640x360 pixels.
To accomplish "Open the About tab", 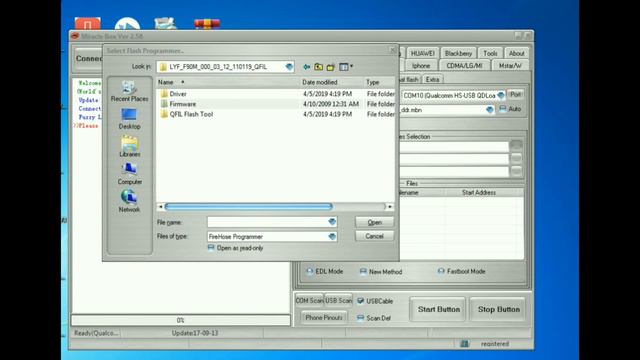I will pos(516,53).
